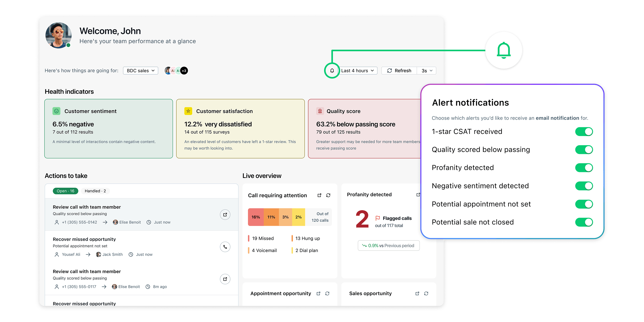Open the Customer satisfaction health card
The height and width of the screenshot is (322, 644).
240,128
